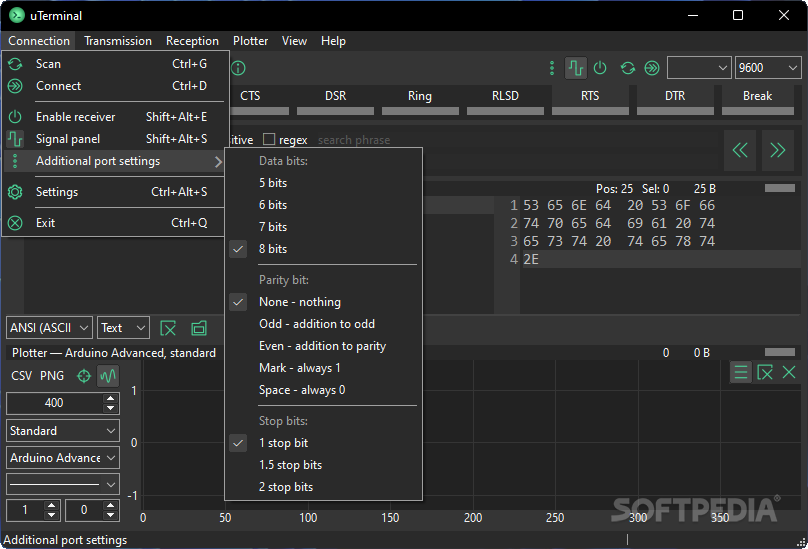Toggle the Break signal button

pos(758,101)
